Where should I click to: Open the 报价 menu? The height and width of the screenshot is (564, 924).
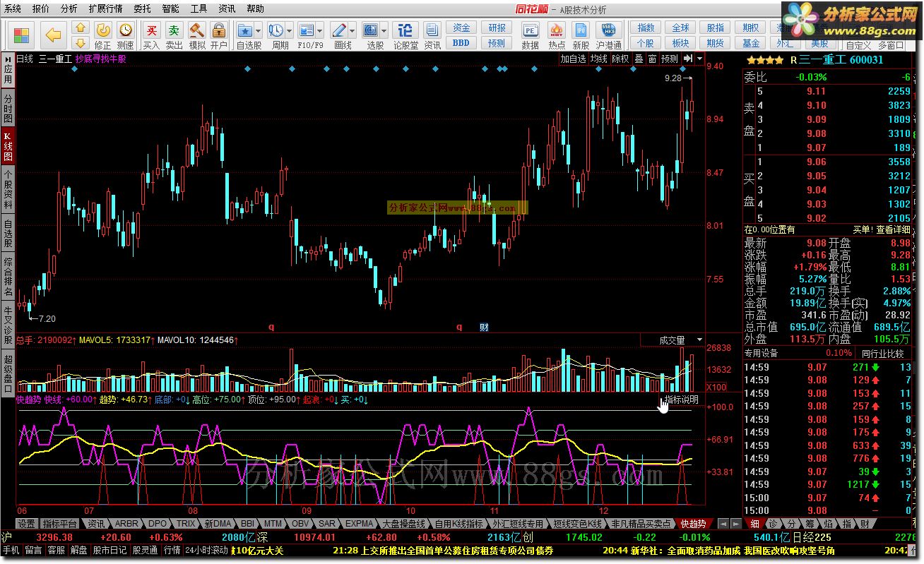pyautogui.click(x=41, y=8)
